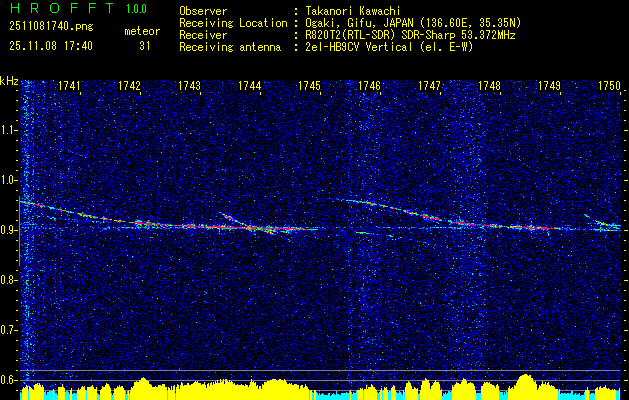Click the Receiving antenna label
This screenshot has width=629, height=400.
tap(230, 47)
